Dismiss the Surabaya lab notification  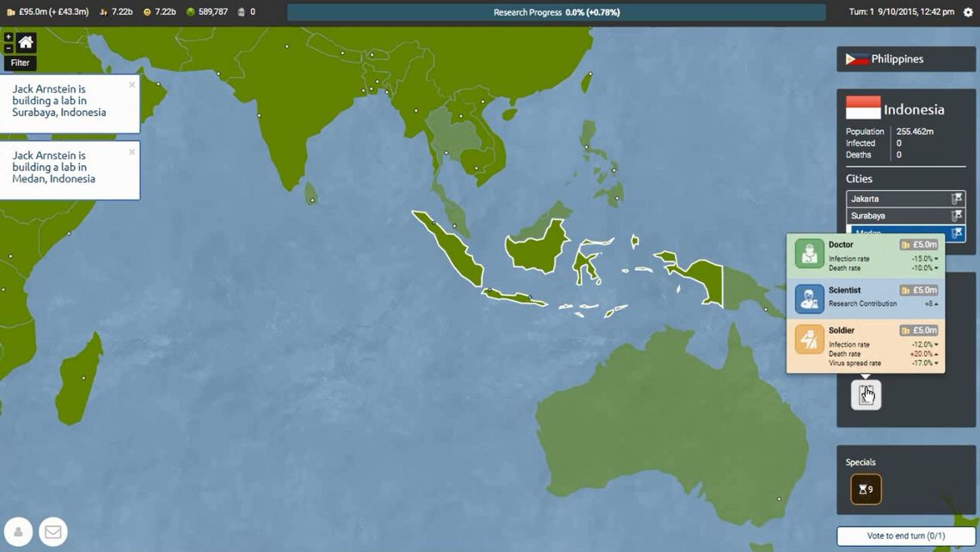pyautogui.click(x=132, y=85)
